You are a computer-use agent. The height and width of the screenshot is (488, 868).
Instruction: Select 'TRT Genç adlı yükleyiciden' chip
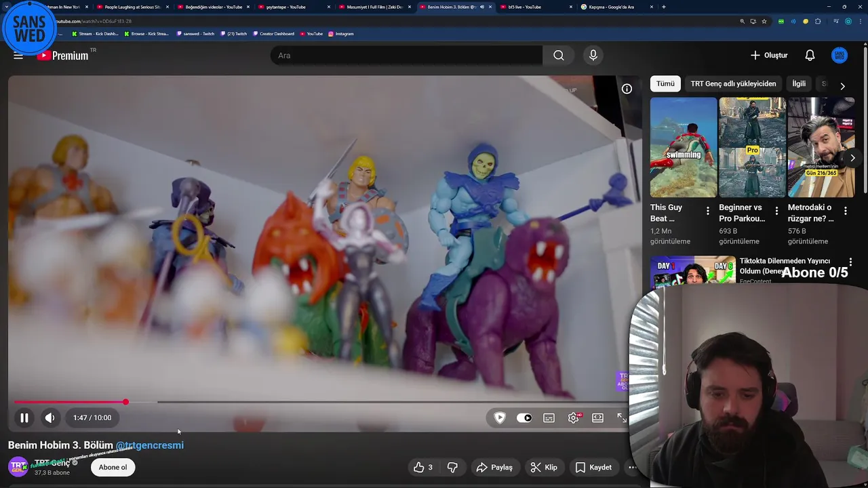tap(733, 83)
